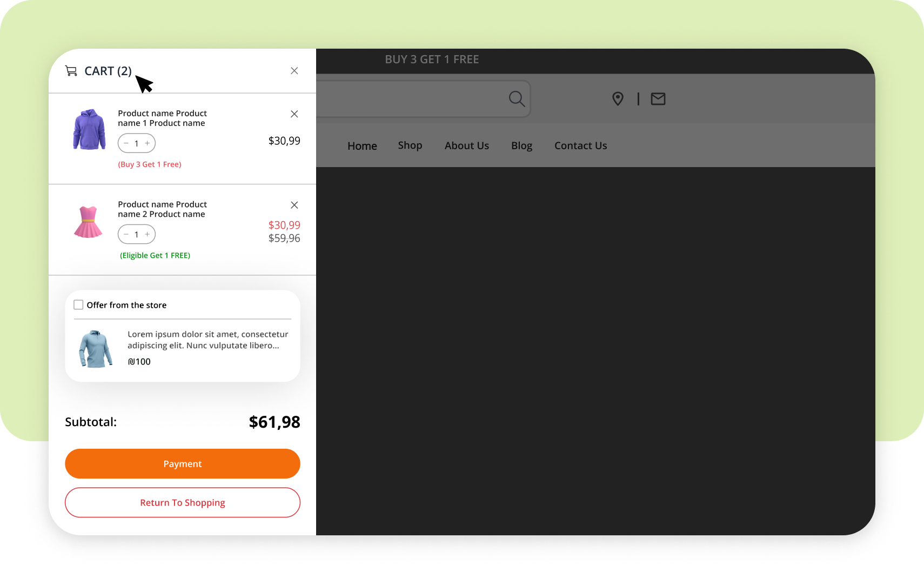Remove the purple hoodie from cart
This screenshot has height=571, width=924.
tap(294, 114)
